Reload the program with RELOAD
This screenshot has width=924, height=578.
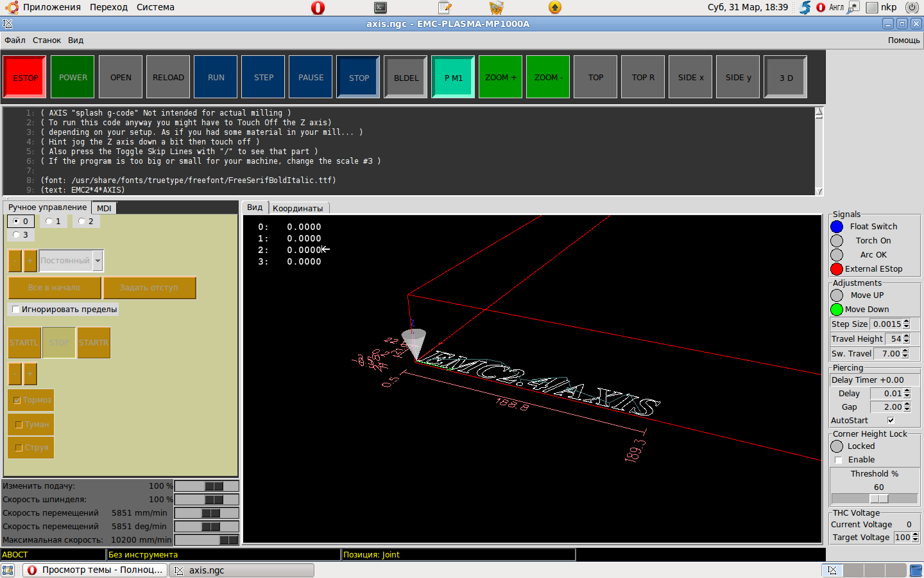pyautogui.click(x=168, y=77)
